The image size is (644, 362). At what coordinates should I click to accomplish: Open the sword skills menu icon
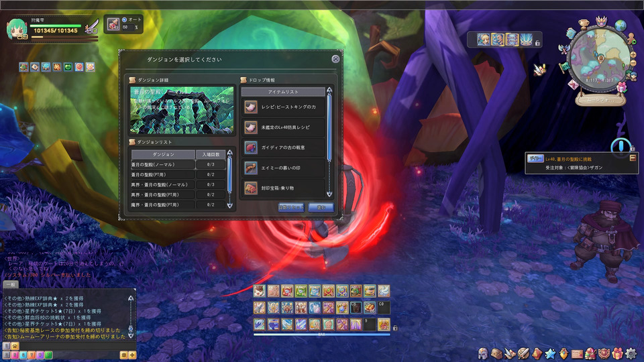(523, 353)
